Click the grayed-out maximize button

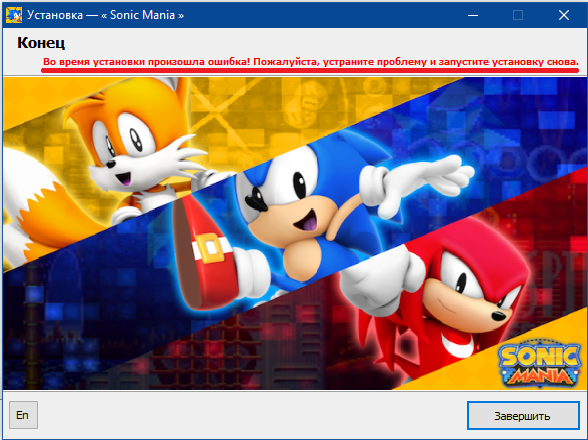(518, 15)
